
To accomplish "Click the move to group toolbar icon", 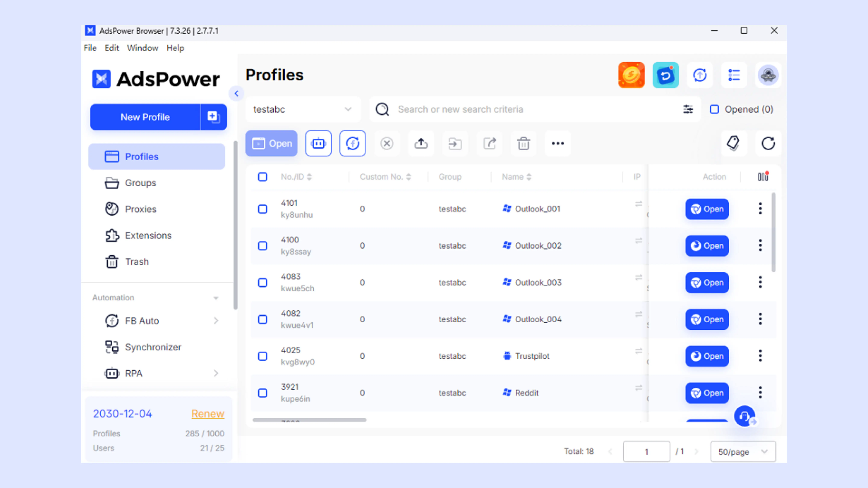I will click(455, 144).
